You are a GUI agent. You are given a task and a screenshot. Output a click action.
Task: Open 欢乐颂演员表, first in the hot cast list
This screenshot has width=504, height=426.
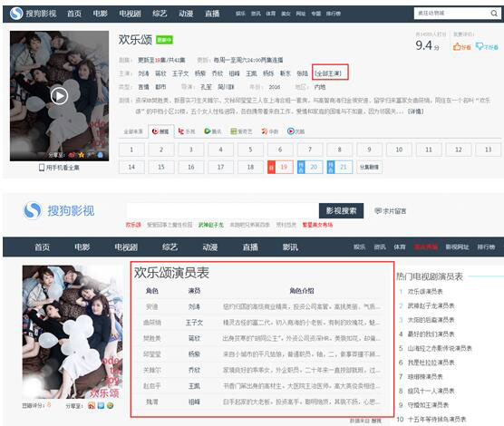tap(425, 292)
